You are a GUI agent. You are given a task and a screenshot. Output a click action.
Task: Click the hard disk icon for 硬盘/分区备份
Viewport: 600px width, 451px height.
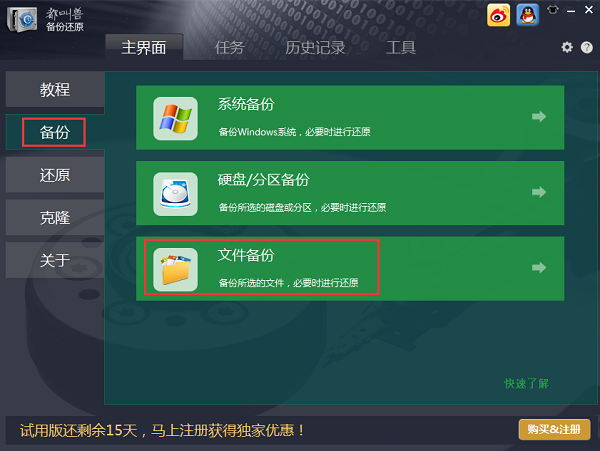coord(175,194)
